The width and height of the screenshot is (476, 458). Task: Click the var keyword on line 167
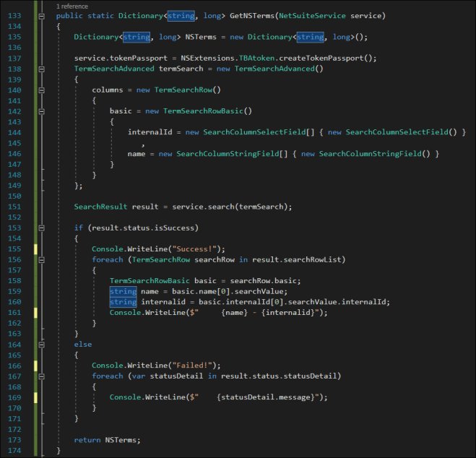coord(139,376)
